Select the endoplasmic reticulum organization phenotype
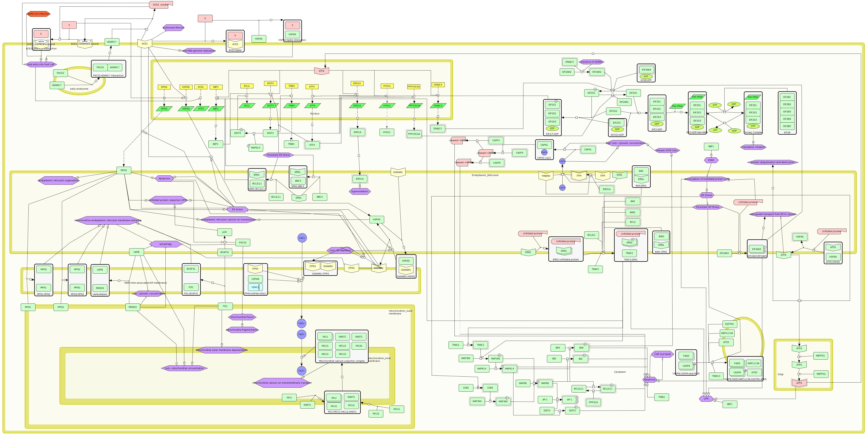 [x=59, y=180]
